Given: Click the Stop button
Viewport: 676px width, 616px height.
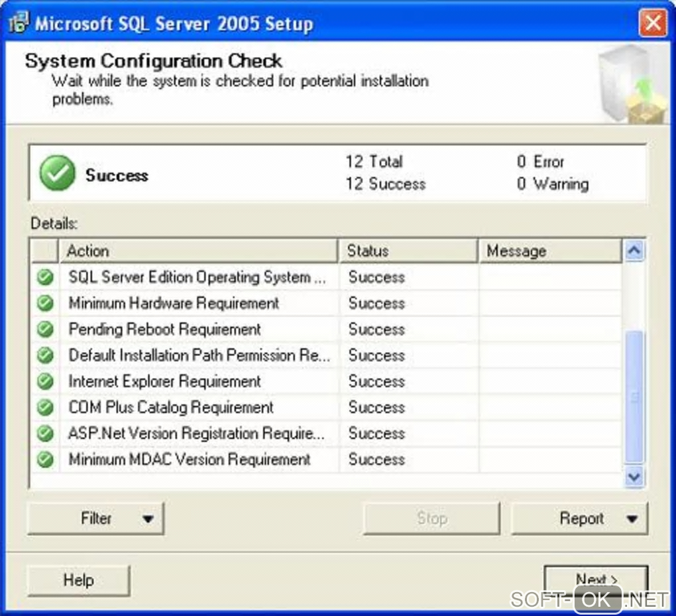Looking at the screenshot, I should (431, 518).
